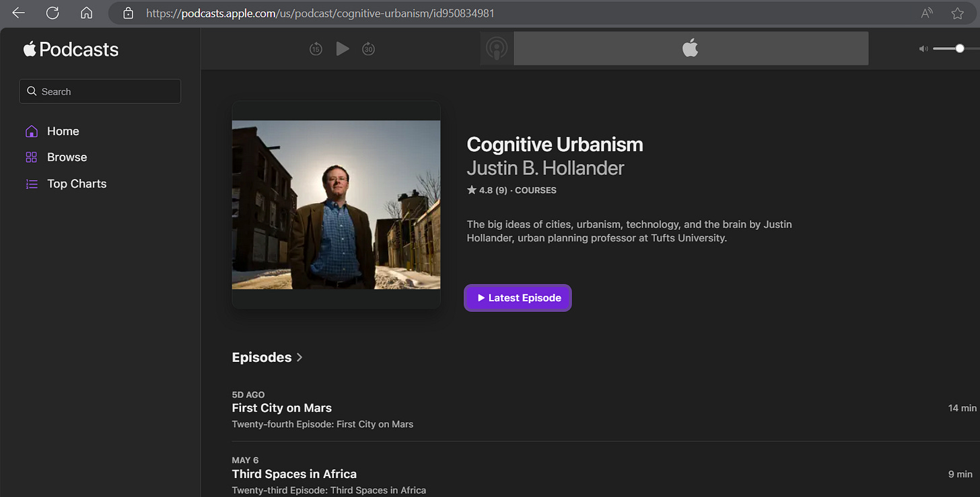Open Top Charts in the sidebar
Image resolution: width=980 pixels, height=497 pixels.
[66, 184]
